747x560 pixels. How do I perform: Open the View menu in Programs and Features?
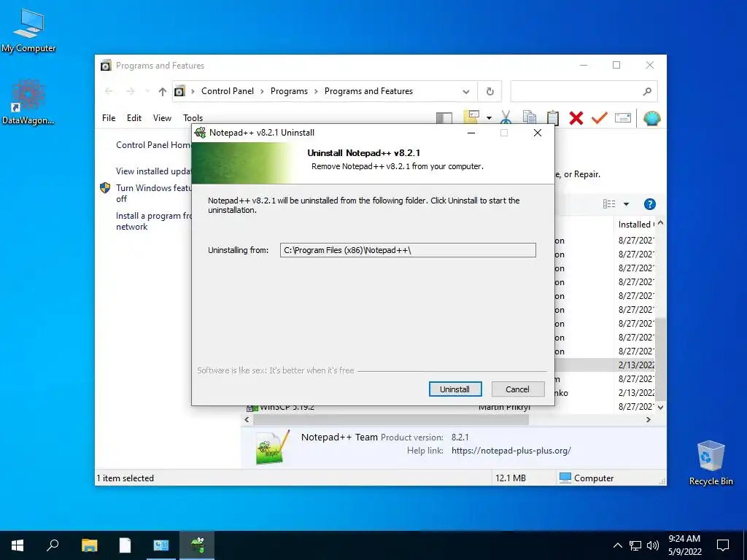162,117
